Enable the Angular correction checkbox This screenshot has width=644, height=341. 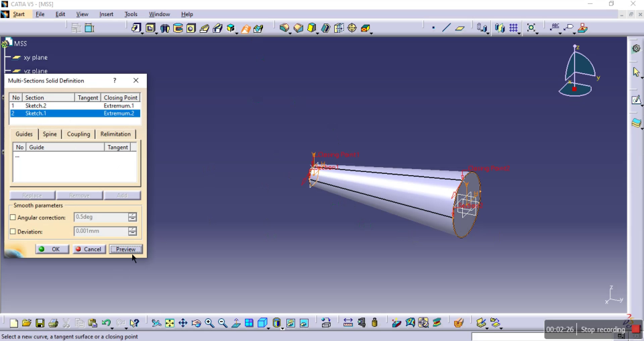pos(13,217)
